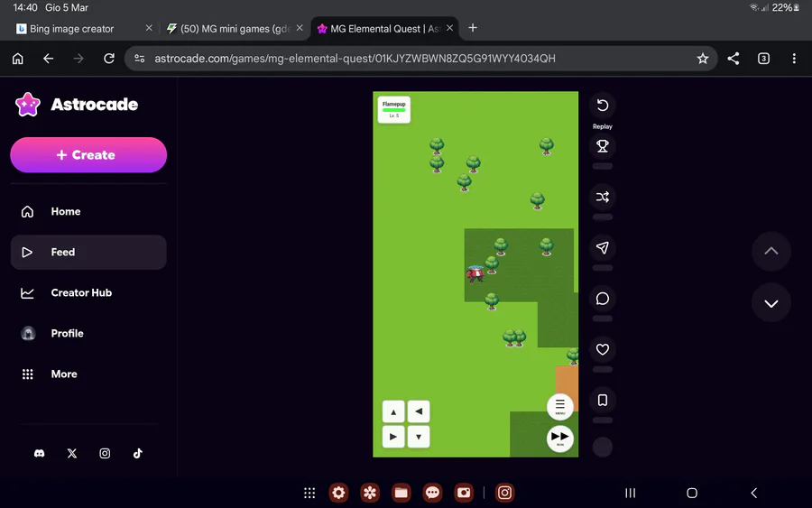Open the X social icon
The image size is (812, 508).
pyautogui.click(x=72, y=454)
